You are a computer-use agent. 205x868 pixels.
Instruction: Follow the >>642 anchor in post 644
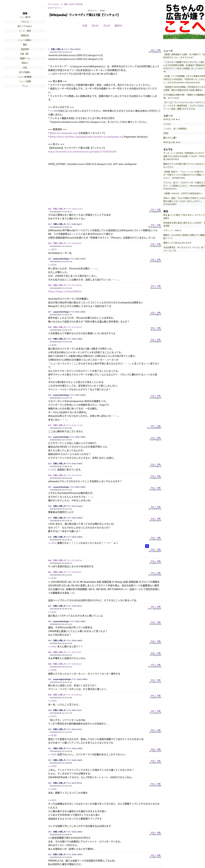click(52, 647)
